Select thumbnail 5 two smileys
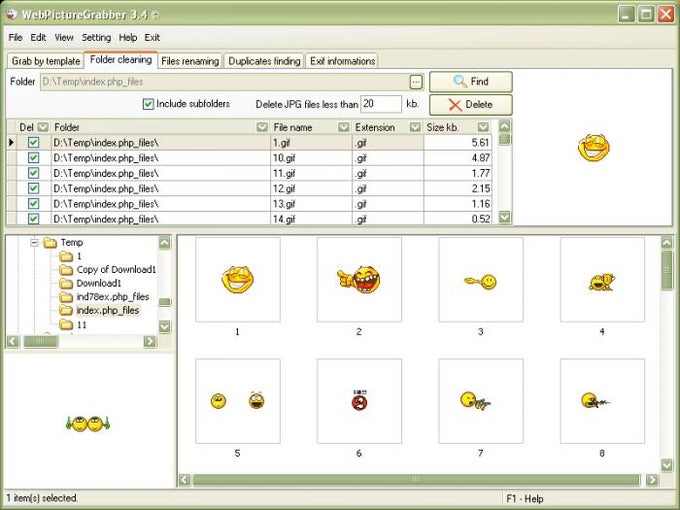The image size is (680, 510). coord(238,401)
